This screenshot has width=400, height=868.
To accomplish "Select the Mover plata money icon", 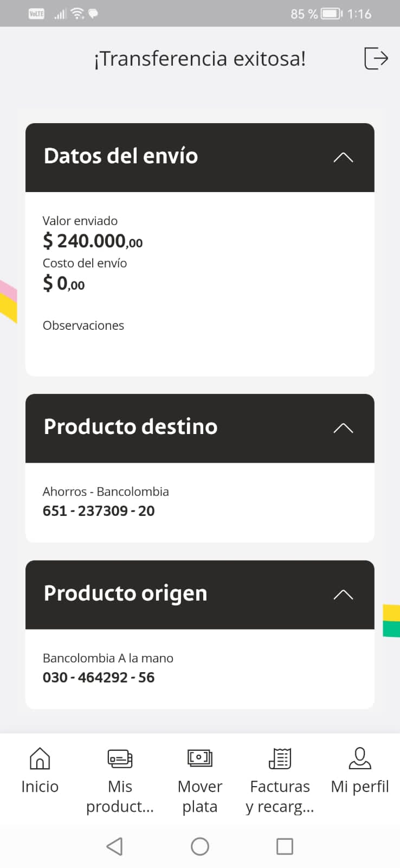I will pos(199,757).
